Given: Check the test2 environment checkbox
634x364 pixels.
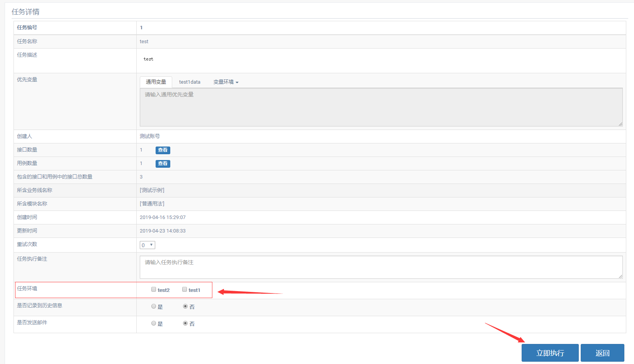Looking at the screenshot, I should (154, 290).
